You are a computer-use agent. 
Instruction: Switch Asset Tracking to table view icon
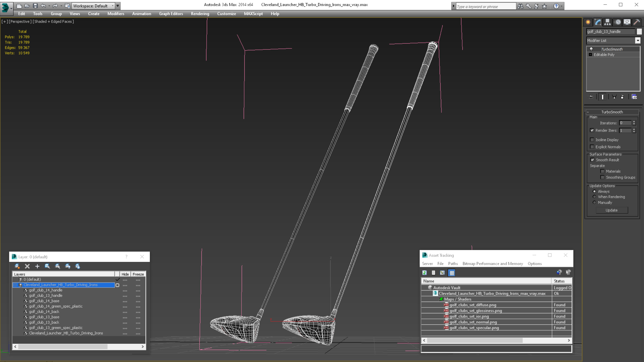(452, 273)
